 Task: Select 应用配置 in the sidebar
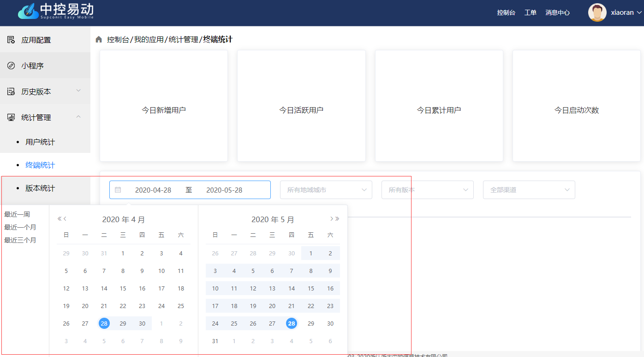pos(45,40)
